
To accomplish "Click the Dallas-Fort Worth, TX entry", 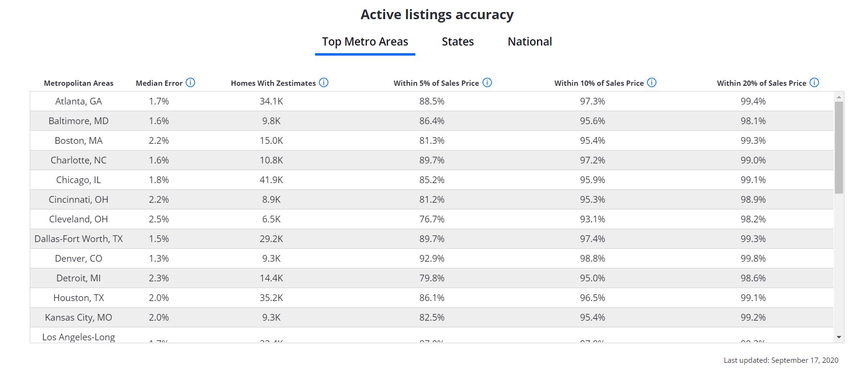I will (x=79, y=239).
